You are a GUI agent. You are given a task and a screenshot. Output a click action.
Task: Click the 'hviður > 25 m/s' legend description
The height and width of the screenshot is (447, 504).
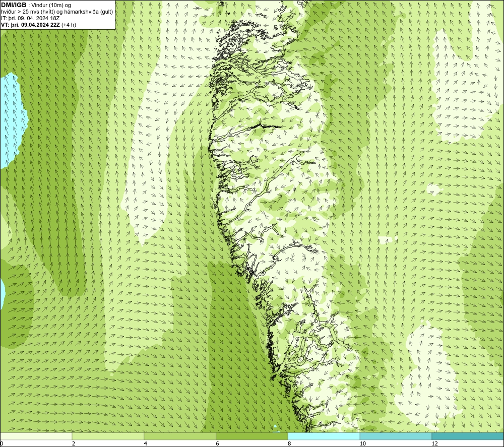click(57, 12)
